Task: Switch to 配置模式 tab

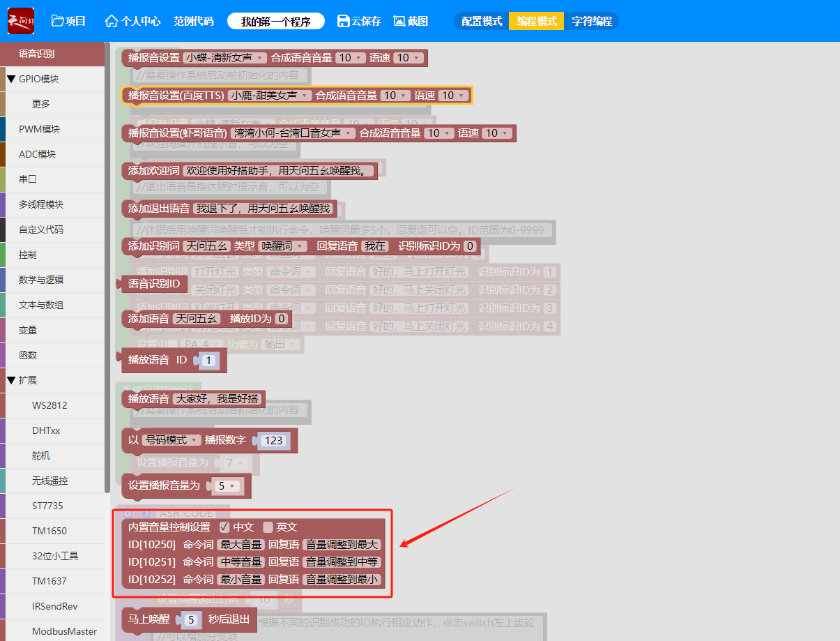Action: point(482,21)
